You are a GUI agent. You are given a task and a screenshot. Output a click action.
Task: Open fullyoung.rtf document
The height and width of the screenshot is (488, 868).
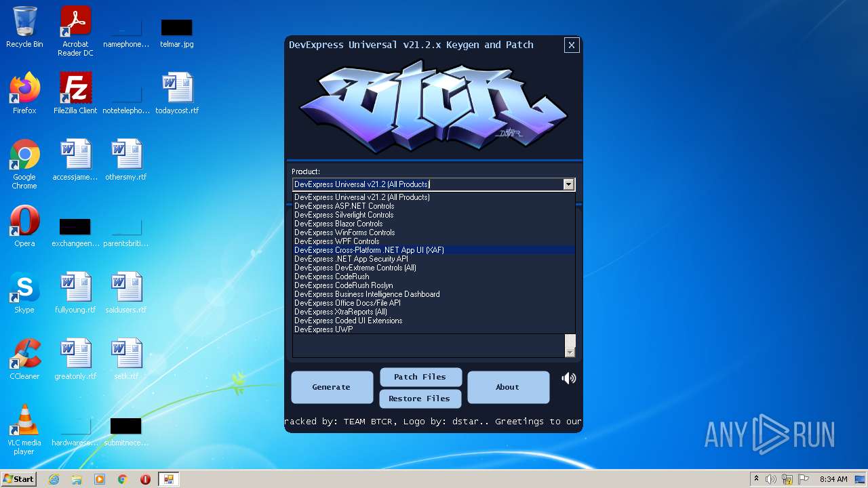click(x=75, y=293)
